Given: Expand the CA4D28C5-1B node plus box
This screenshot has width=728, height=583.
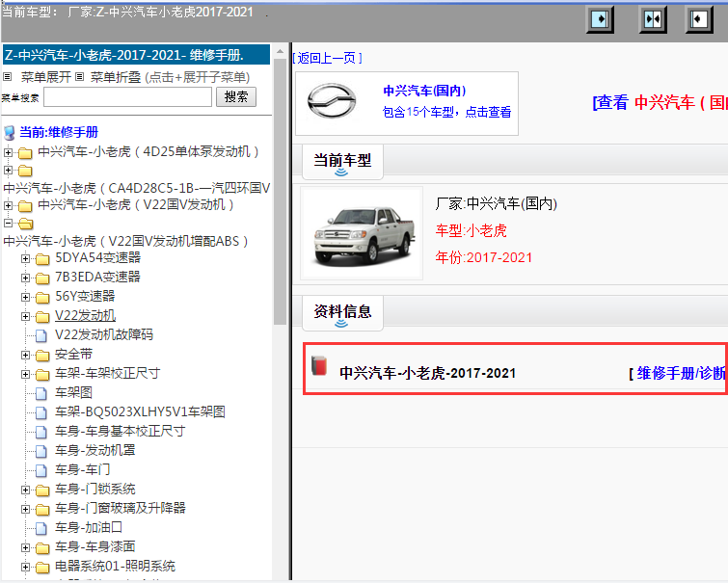Looking at the screenshot, I should click(8, 170).
